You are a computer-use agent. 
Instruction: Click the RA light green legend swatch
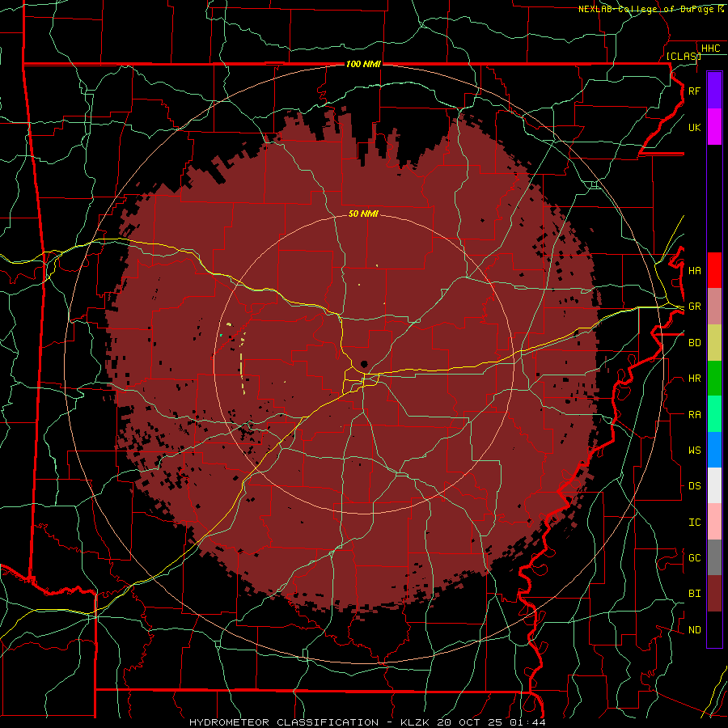point(714,414)
